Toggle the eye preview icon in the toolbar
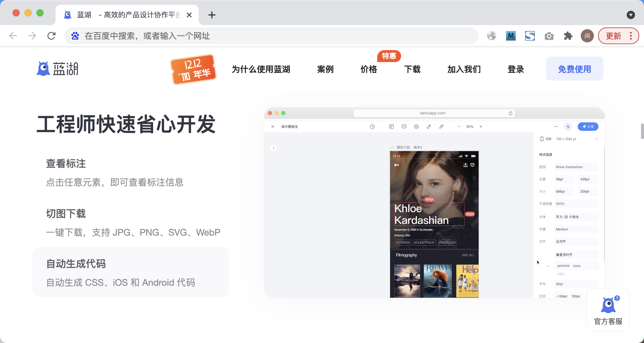Image resolution: width=644 pixels, height=343 pixels. (x=416, y=126)
